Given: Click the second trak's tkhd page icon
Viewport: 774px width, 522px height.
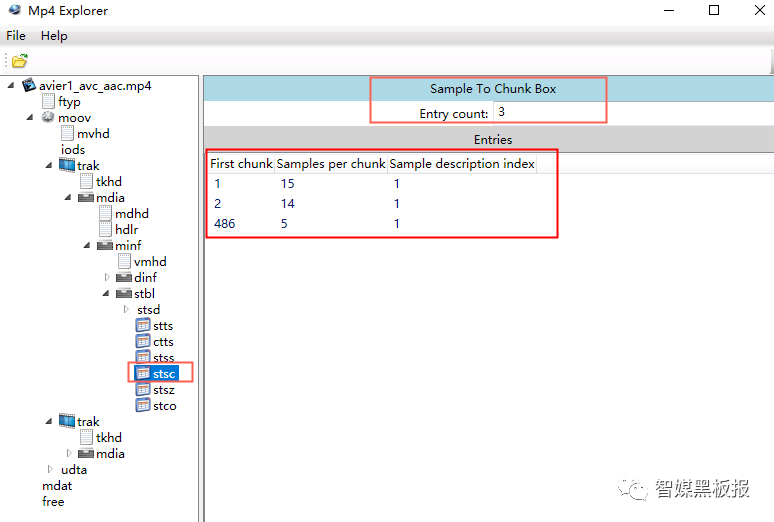Looking at the screenshot, I should point(86,437).
